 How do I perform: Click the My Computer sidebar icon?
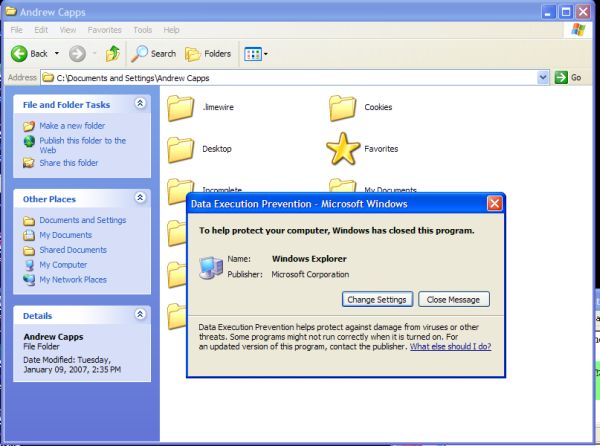tap(29, 265)
